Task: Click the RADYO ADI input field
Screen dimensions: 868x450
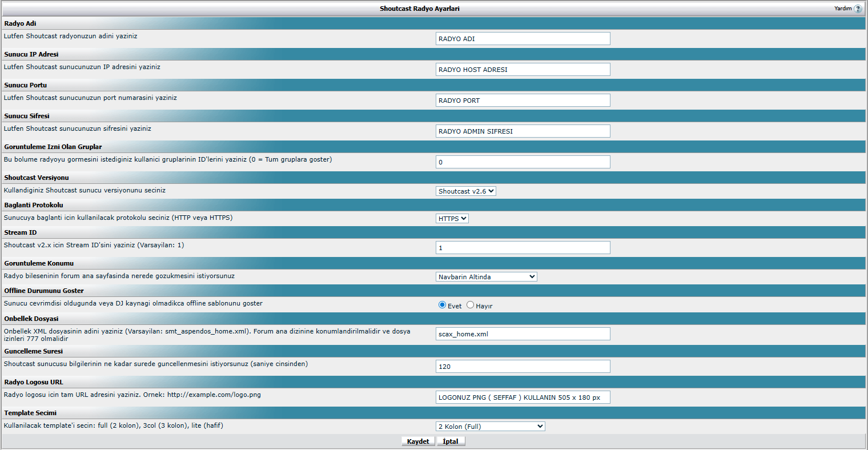Action: point(523,39)
